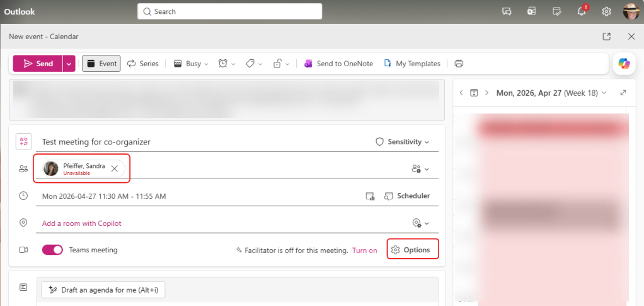The height and width of the screenshot is (306, 644).
Task: Click the Copilot icon button
Action: tap(624, 64)
